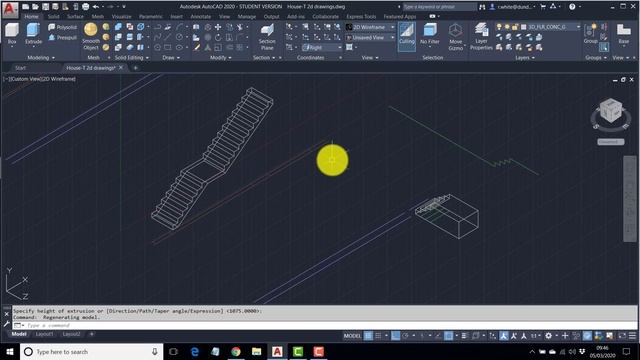640x360 pixels.
Task: Open the Surface ribbon tab
Action: point(75,17)
